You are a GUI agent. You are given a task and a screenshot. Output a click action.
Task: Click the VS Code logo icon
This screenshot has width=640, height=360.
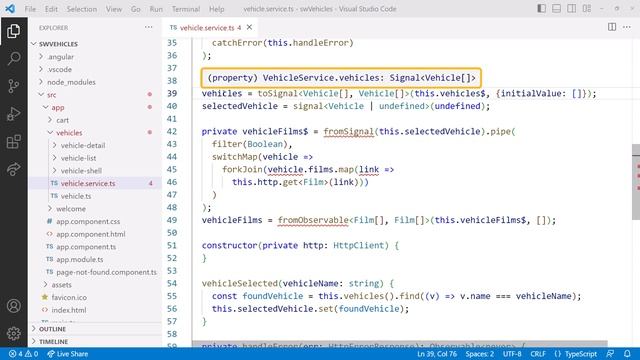tap(10, 9)
